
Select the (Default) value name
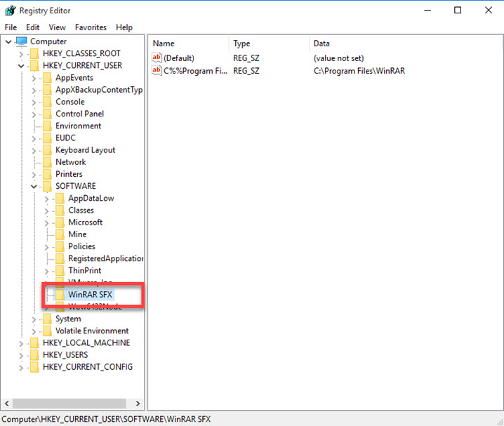click(179, 58)
